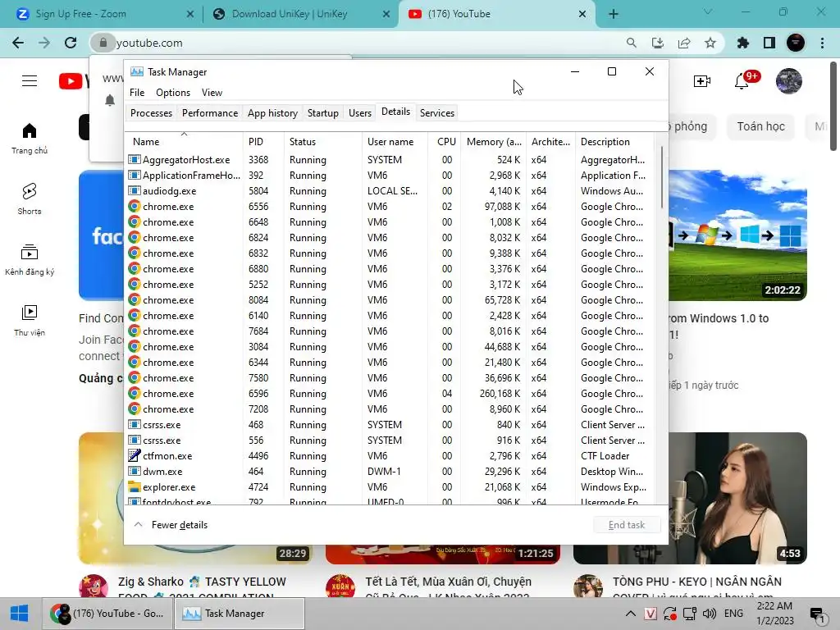840x630 pixels.
Task: Open the network tray icon
Action: [x=689, y=614]
